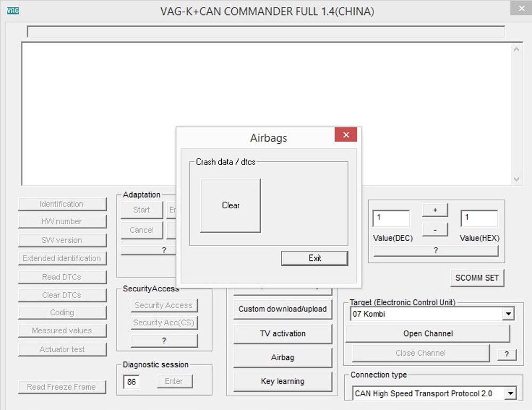
Task: Click the Diagnostic session Enter button
Action: (174, 381)
